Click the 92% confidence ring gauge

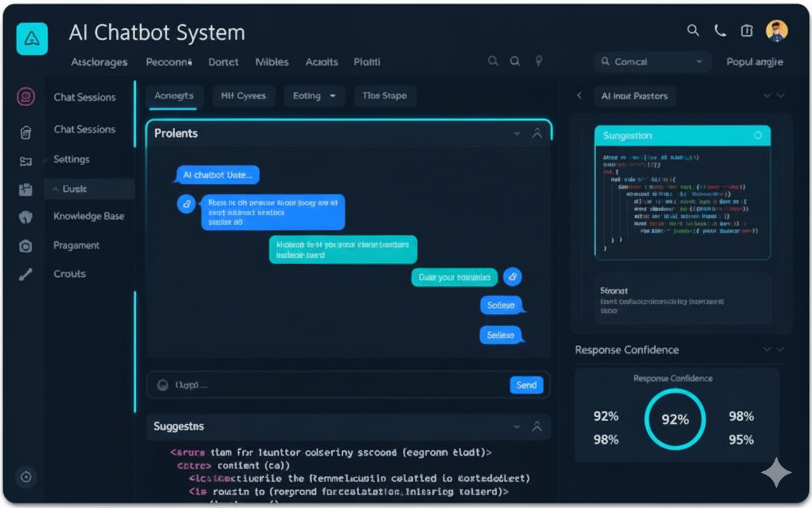click(675, 419)
